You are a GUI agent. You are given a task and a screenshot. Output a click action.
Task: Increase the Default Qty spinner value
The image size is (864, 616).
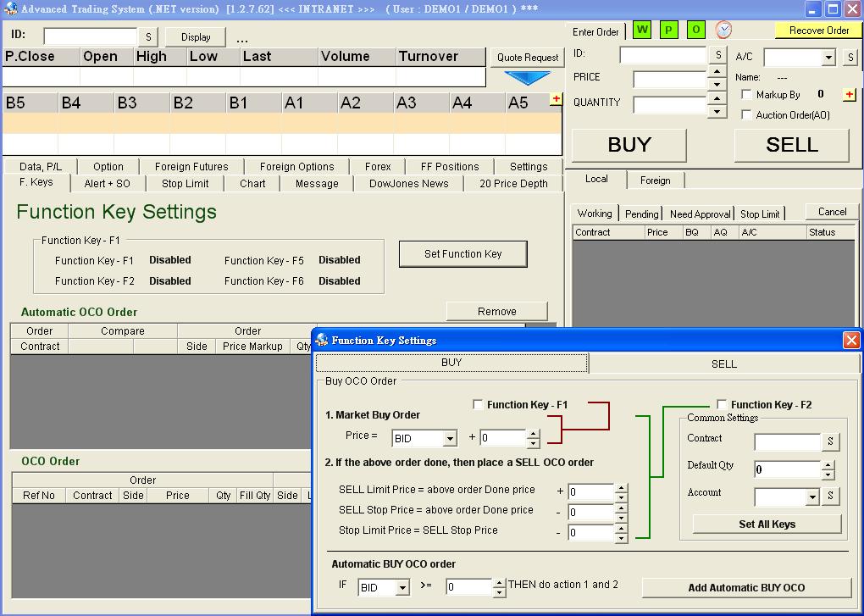828,464
